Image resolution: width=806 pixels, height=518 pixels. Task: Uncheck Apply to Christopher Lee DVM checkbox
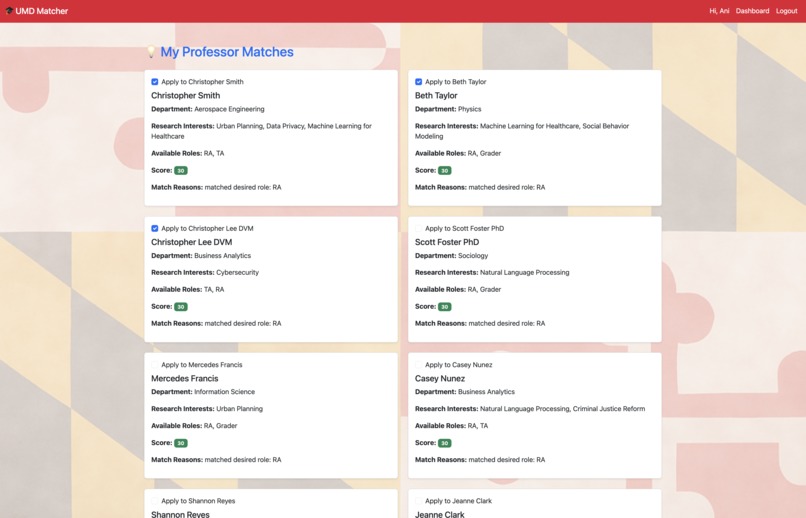pyautogui.click(x=155, y=228)
